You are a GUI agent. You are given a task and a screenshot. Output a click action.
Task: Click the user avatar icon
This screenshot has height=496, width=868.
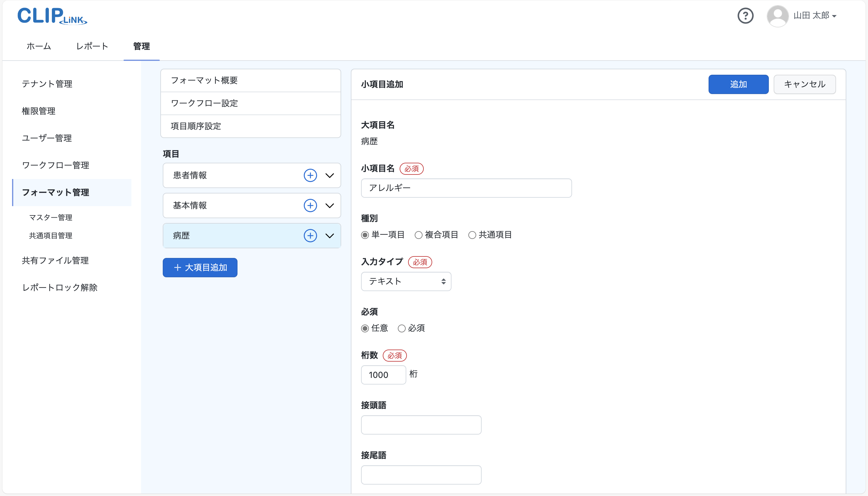point(777,16)
